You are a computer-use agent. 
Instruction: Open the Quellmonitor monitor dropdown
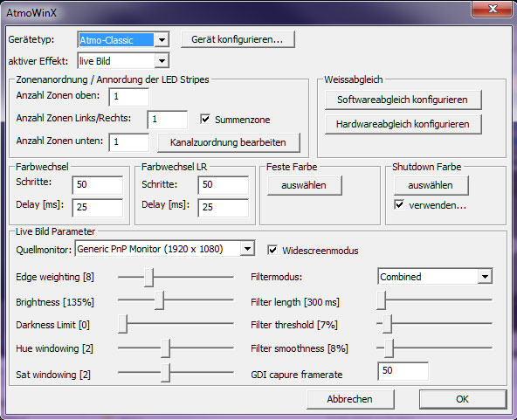[x=165, y=249]
